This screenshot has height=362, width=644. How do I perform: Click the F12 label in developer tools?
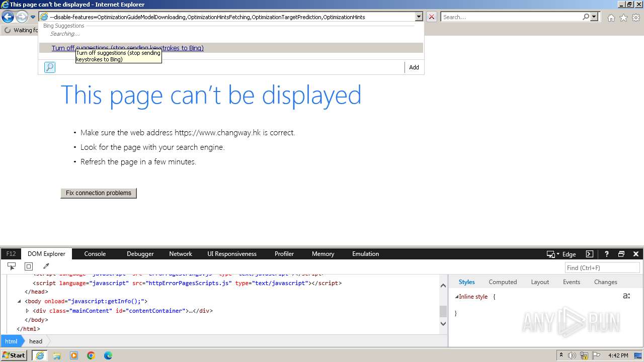tap(11, 254)
